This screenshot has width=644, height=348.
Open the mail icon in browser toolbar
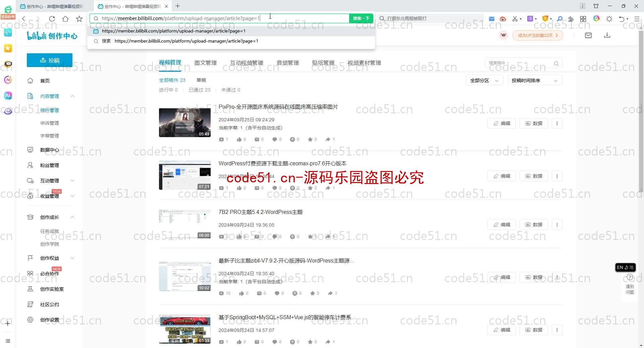click(x=491, y=19)
